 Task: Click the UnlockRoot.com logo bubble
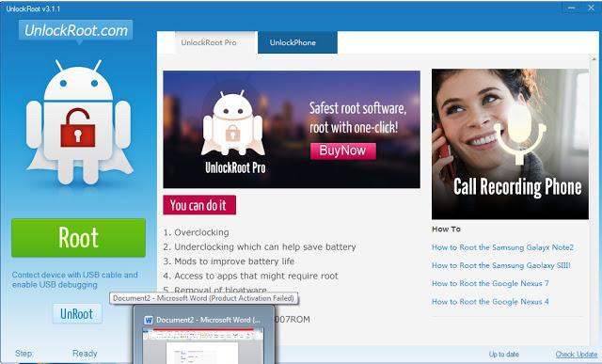[75, 30]
